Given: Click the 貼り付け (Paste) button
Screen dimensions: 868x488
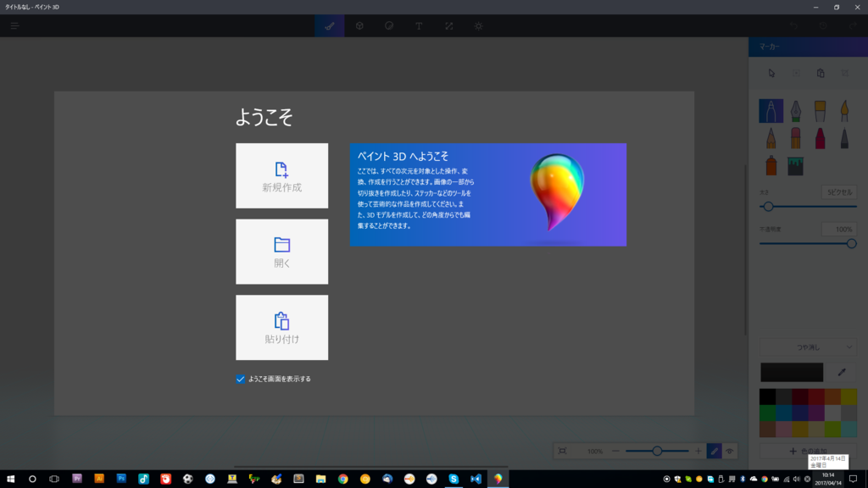Looking at the screenshot, I should [x=281, y=328].
